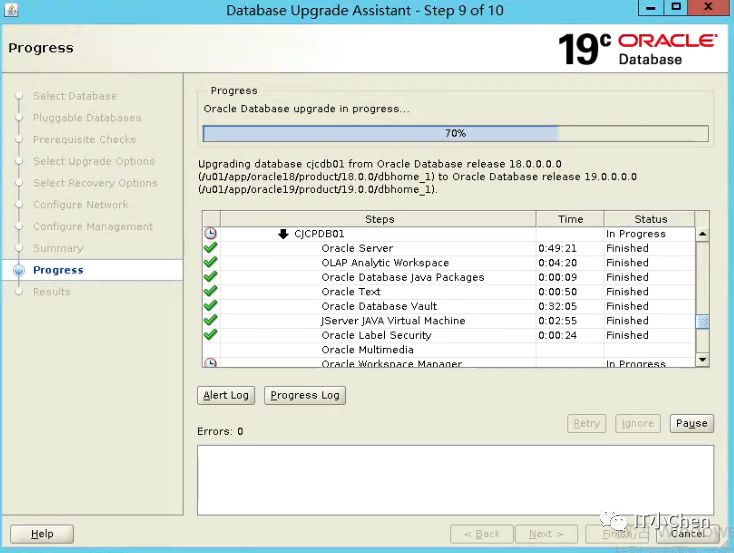
Task: Click the clock icon for Oracle Workspace Manager
Action: (211, 363)
